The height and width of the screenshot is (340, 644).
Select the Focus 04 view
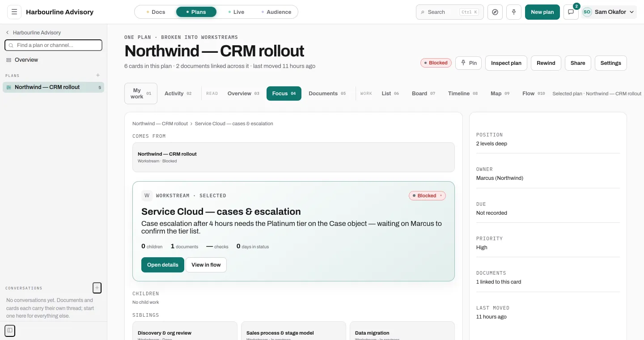pos(284,93)
